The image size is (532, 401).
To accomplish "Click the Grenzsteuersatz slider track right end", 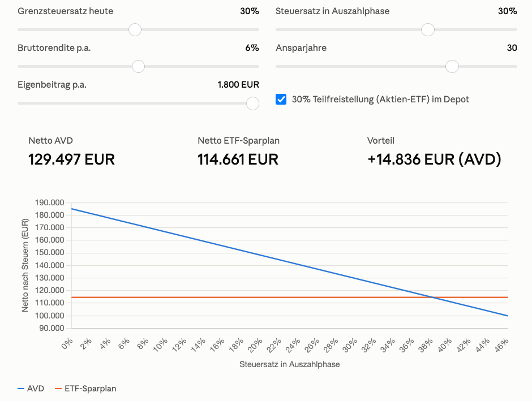I will click(257, 30).
